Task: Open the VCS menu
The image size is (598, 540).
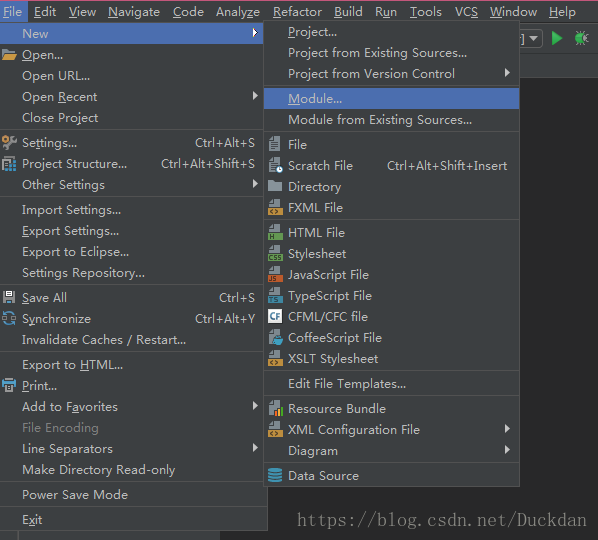Action: pos(466,12)
